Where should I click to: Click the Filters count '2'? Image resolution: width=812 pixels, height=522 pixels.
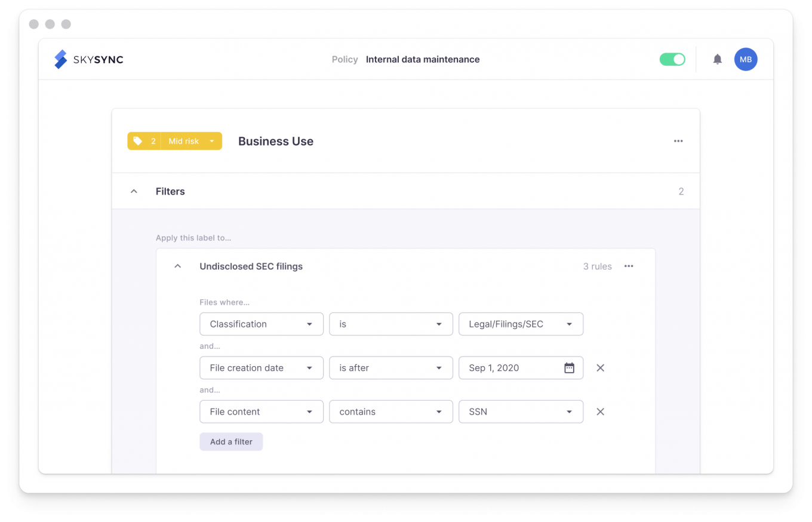pyautogui.click(x=681, y=191)
